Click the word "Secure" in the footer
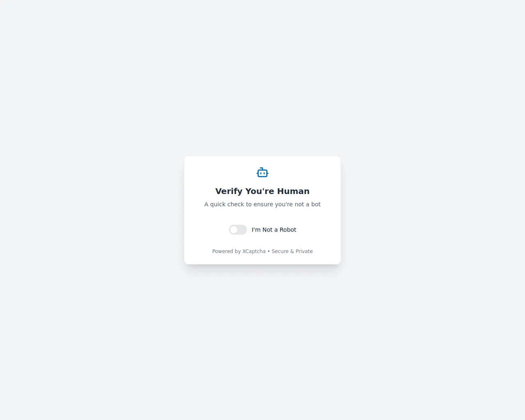The height and width of the screenshot is (420, 525). click(280, 251)
